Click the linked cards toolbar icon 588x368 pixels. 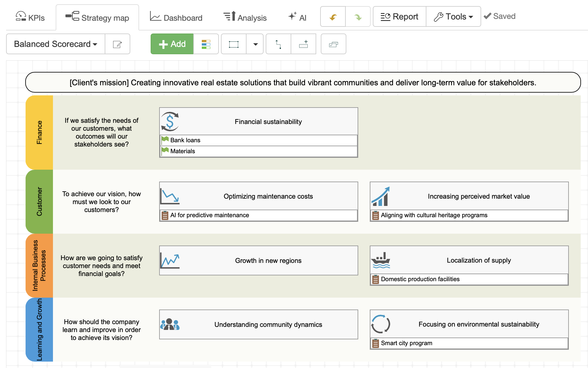333,44
